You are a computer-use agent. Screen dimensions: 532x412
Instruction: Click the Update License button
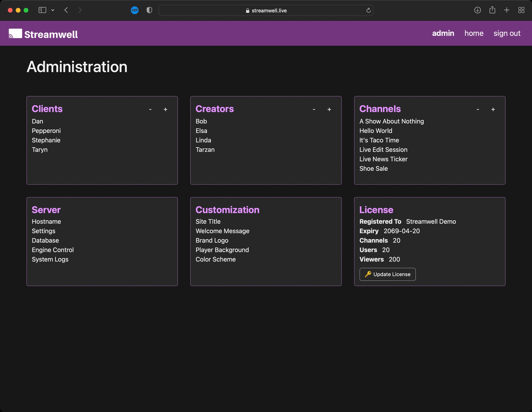pos(387,274)
